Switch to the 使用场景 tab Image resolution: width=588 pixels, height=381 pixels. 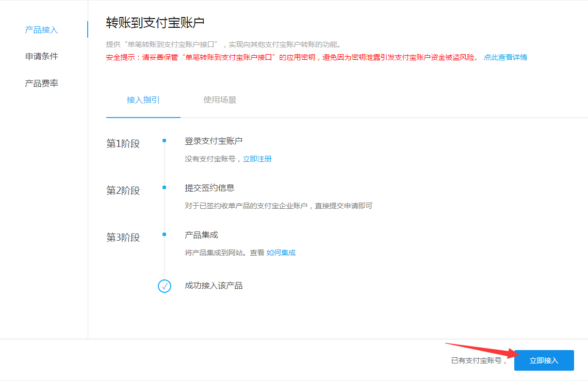[x=220, y=100]
